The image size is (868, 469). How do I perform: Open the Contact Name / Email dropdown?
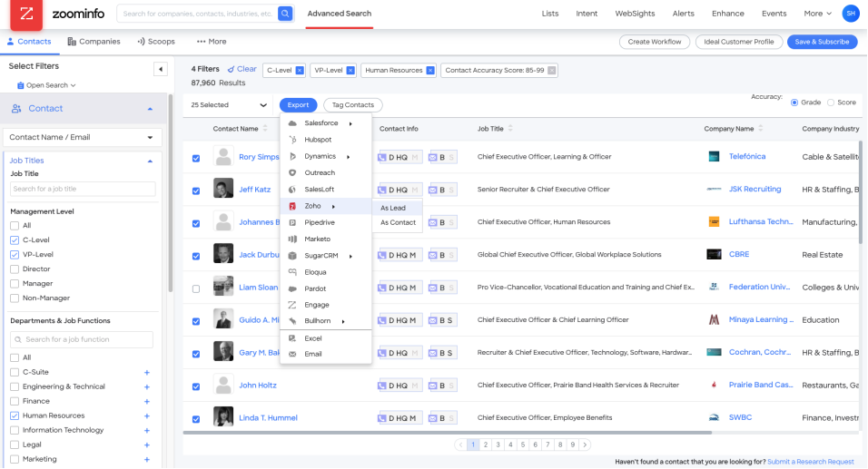(x=82, y=138)
